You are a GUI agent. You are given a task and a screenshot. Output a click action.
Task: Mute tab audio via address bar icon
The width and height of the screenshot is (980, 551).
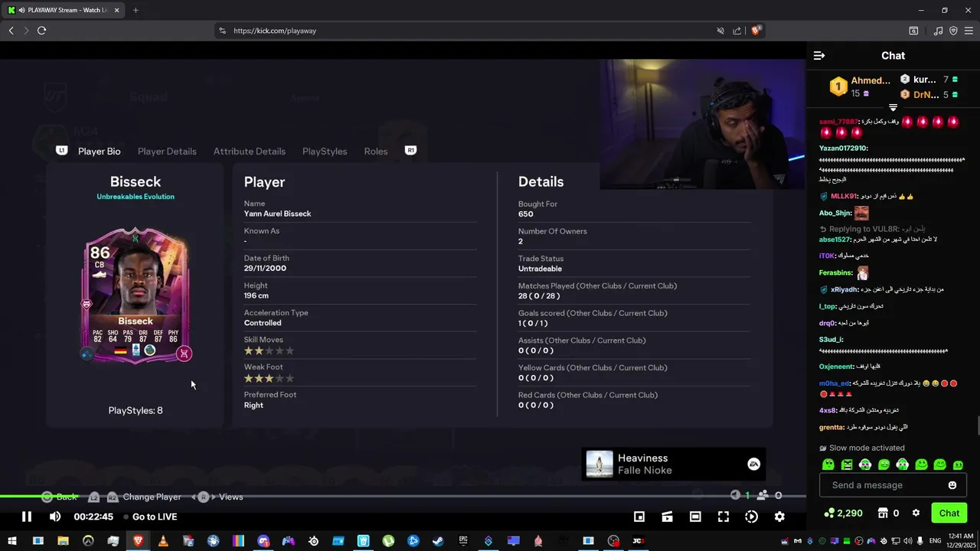(x=720, y=31)
